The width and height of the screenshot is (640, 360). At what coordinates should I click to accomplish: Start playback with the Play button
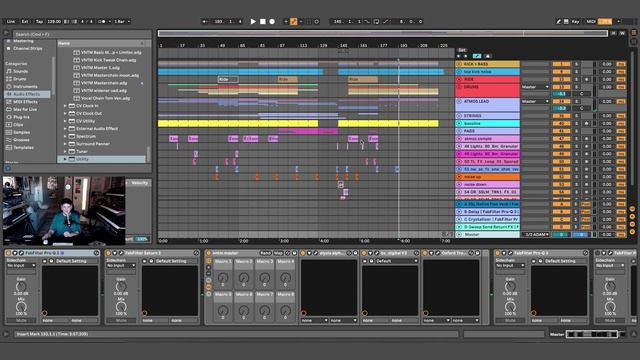tap(253, 22)
